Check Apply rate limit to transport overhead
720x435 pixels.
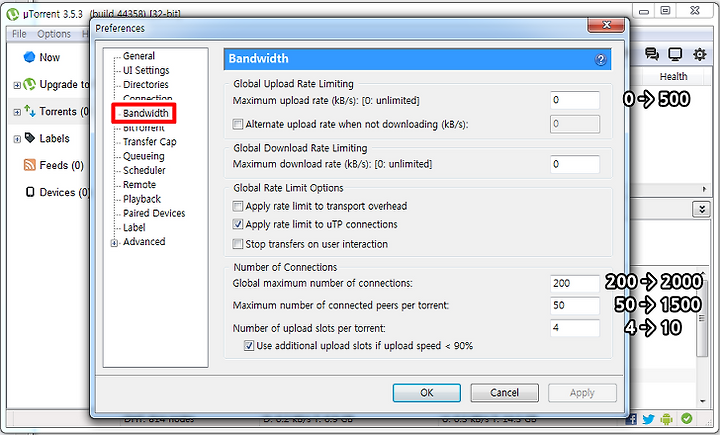coord(237,206)
